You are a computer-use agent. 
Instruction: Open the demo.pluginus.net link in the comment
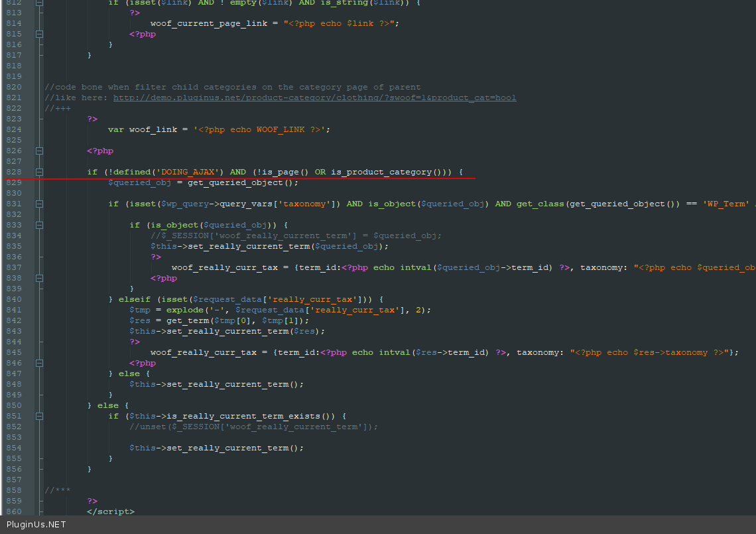click(x=314, y=98)
